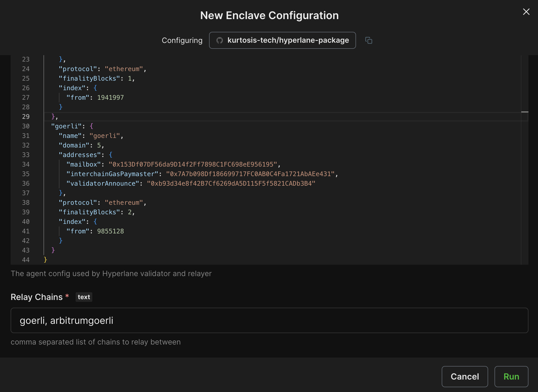Click the "New Enclave Configuration" title
The image size is (538, 392).
click(269, 15)
